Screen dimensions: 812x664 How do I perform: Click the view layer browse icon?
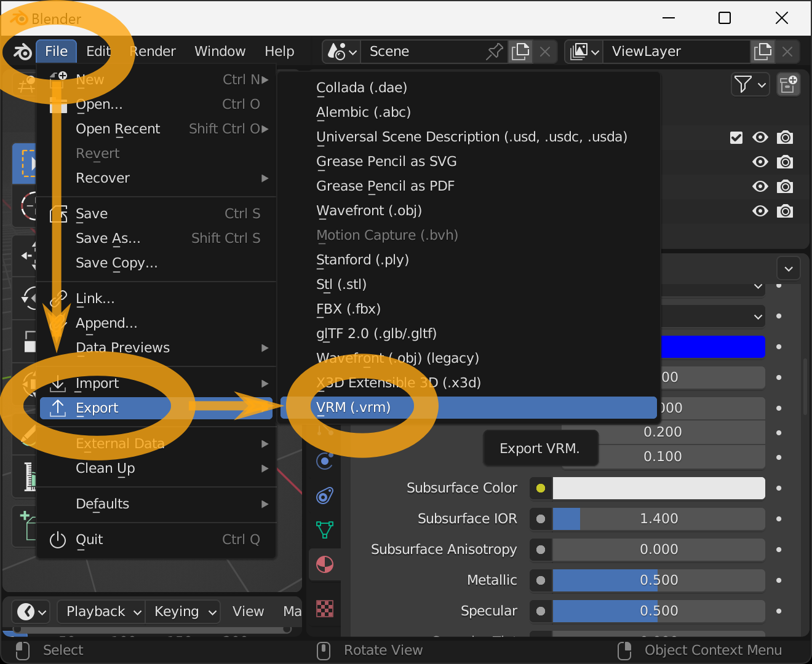(x=584, y=52)
